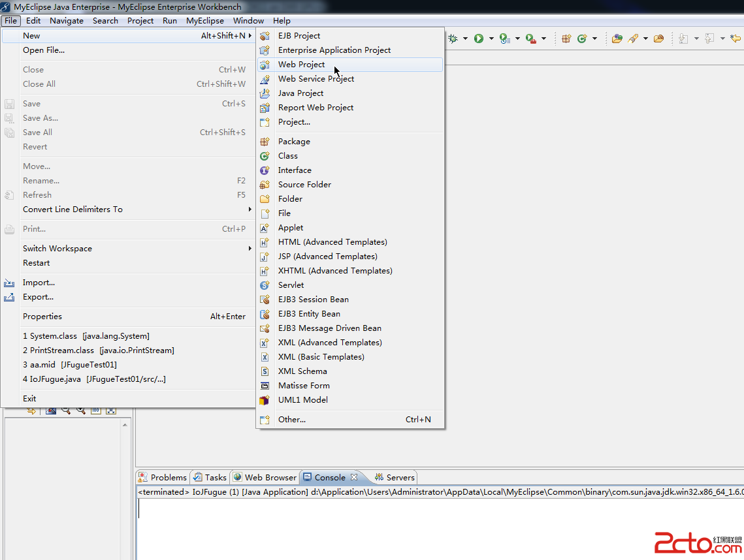Pick Servlet from the New submenu
The height and width of the screenshot is (560, 744).
(350, 285)
